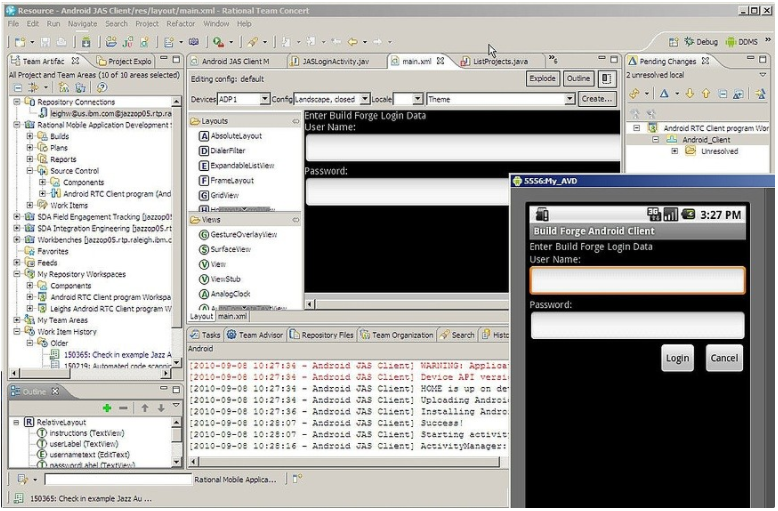Click the green plus icon in Outline
This screenshot has height=511, width=778.
click(x=107, y=408)
